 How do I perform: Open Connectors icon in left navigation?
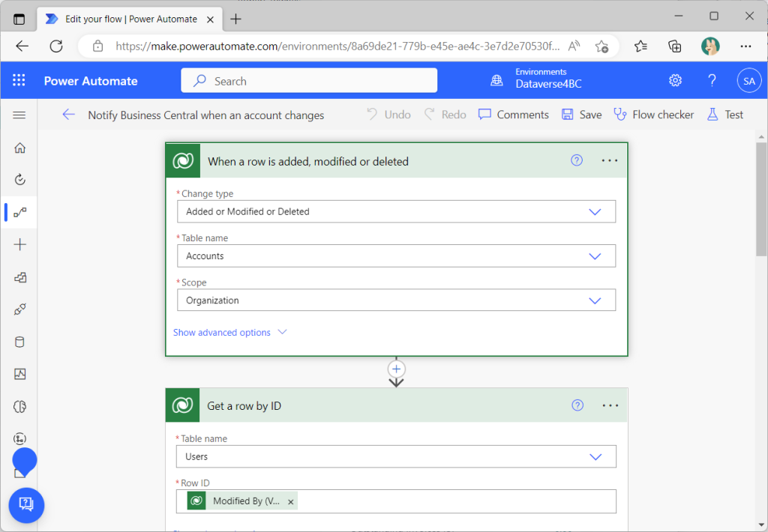pos(19,309)
